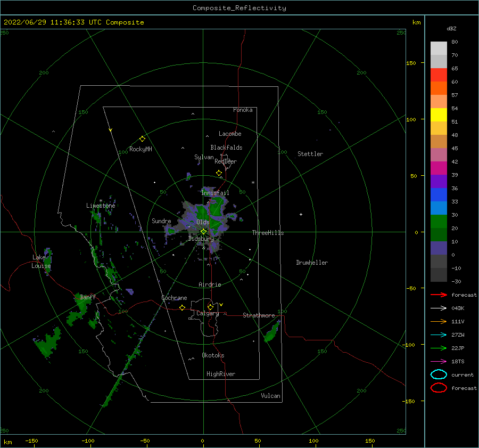Click the Didsbury town label

pos(201,239)
